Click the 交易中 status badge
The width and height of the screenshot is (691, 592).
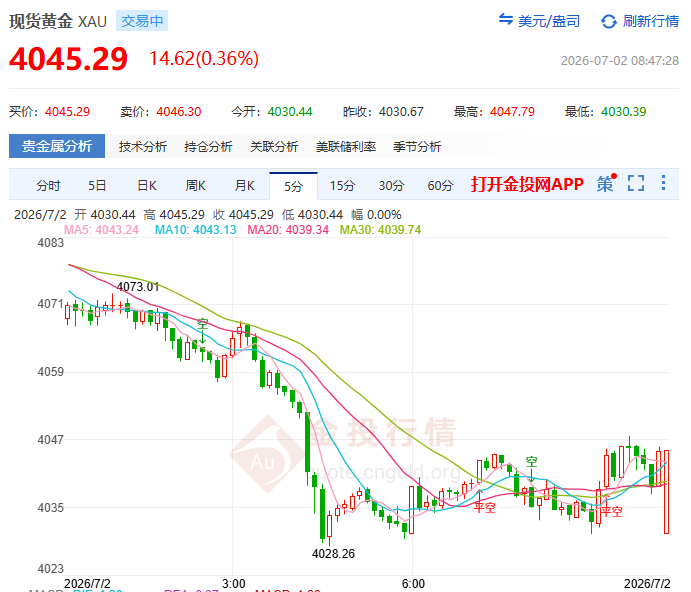point(142,21)
